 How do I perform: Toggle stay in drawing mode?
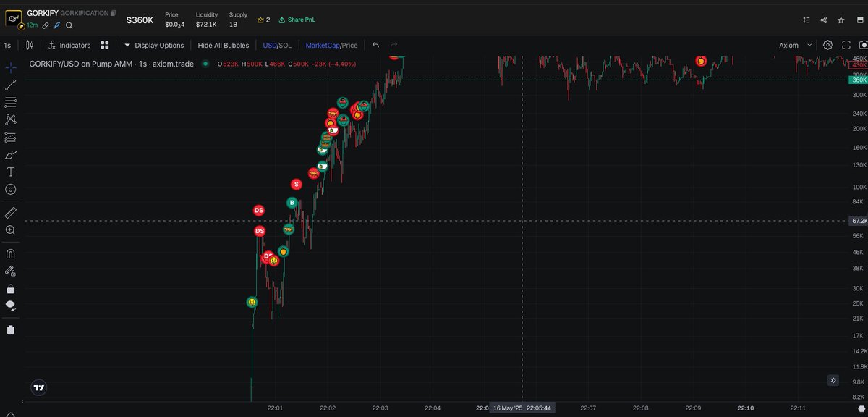coord(11,271)
